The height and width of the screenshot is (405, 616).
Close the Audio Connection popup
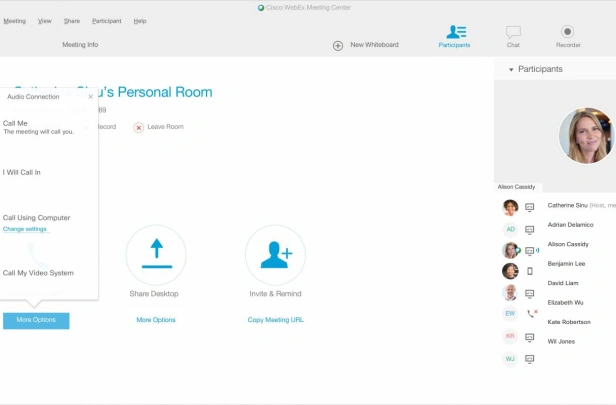click(x=91, y=97)
